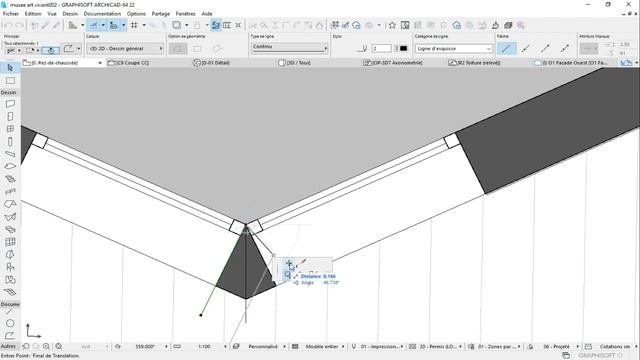This screenshot has width=640, height=360.
Task: Select the single line geometry method
Action: pyautogui.click(x=178, y=49)
